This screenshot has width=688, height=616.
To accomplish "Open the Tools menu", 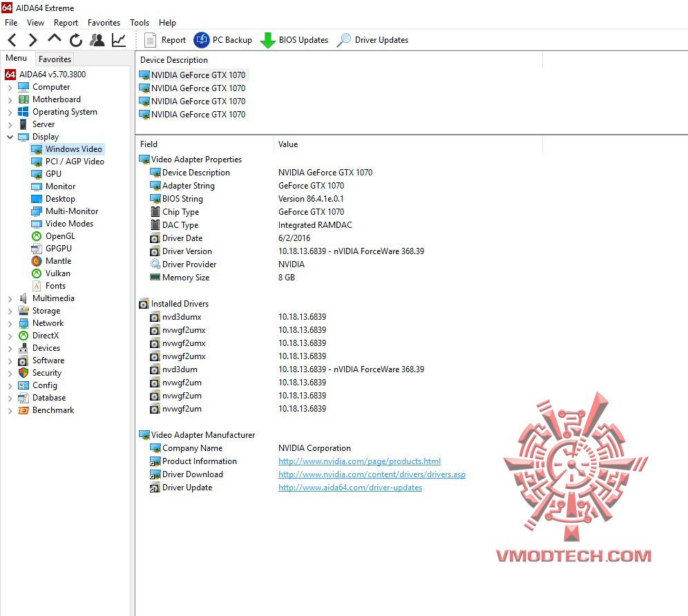I will [140, 22].
